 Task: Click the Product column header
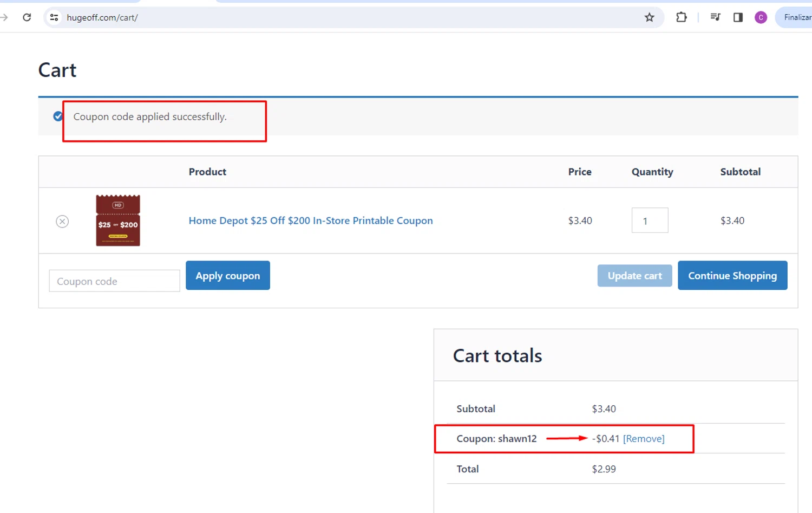click(x=207, y=172)
